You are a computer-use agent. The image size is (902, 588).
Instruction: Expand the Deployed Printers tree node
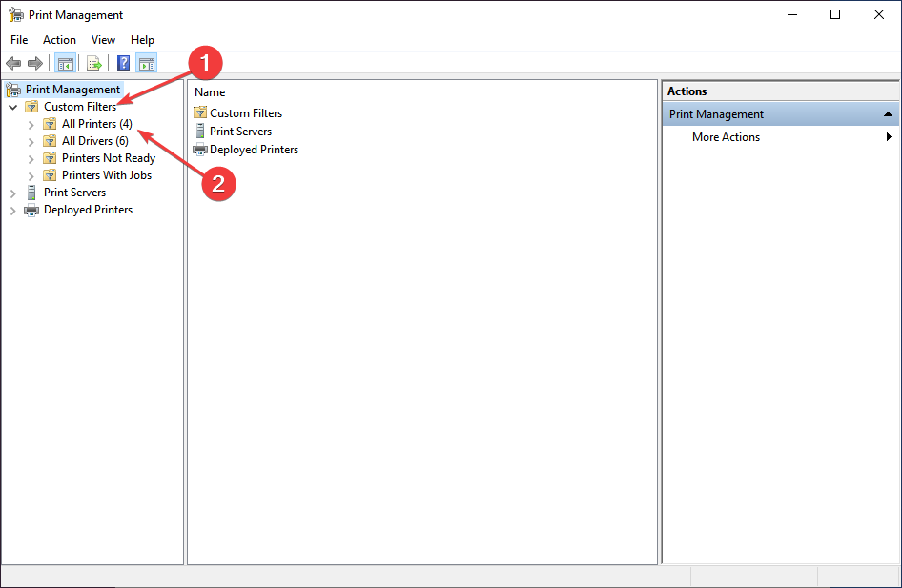[x=12, y=211]
